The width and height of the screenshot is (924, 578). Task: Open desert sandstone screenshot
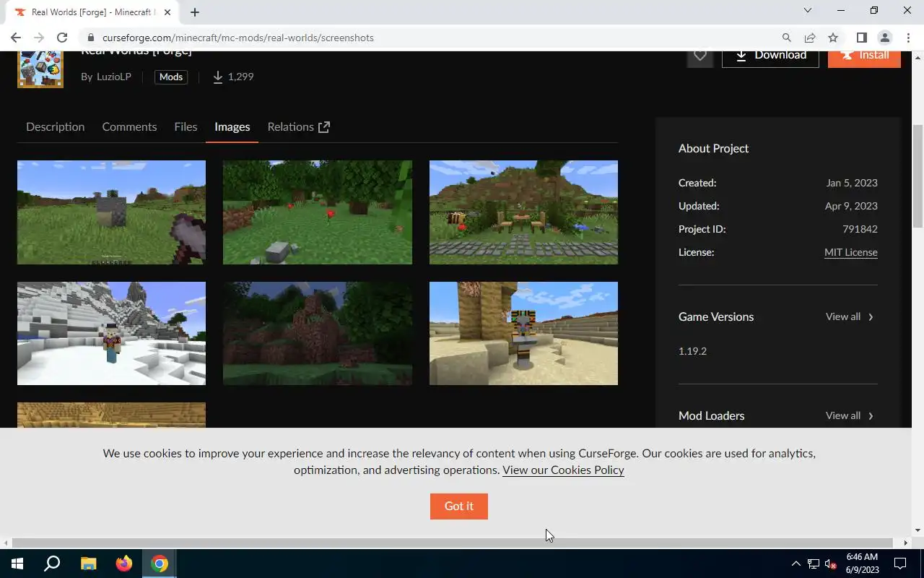pos(523,333)
